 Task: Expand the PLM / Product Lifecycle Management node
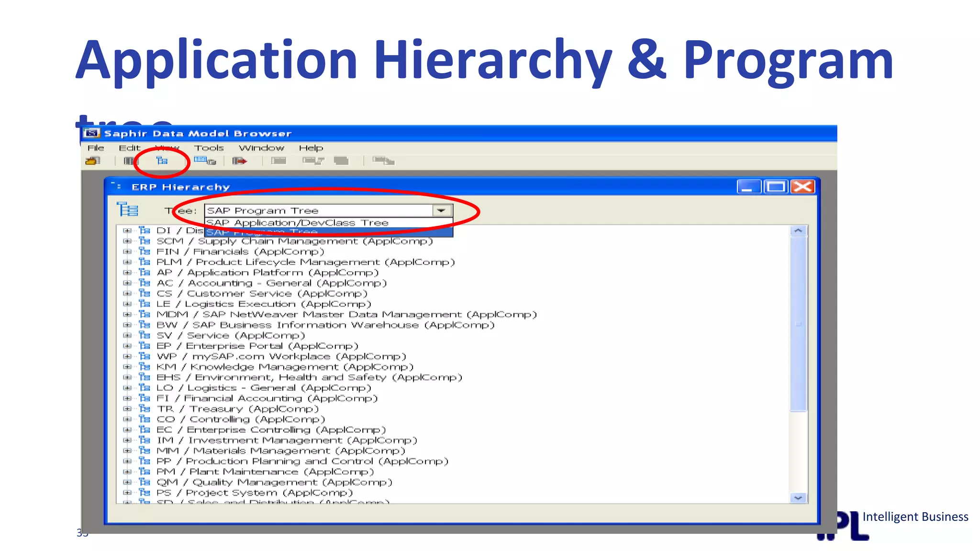(x=127, y=262)
